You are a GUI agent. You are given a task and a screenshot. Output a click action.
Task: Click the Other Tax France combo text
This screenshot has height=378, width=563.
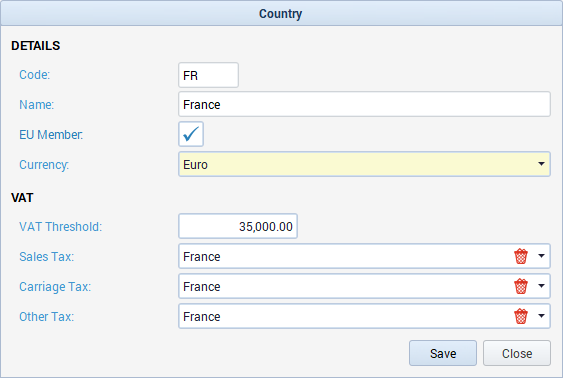click(202, 317)
